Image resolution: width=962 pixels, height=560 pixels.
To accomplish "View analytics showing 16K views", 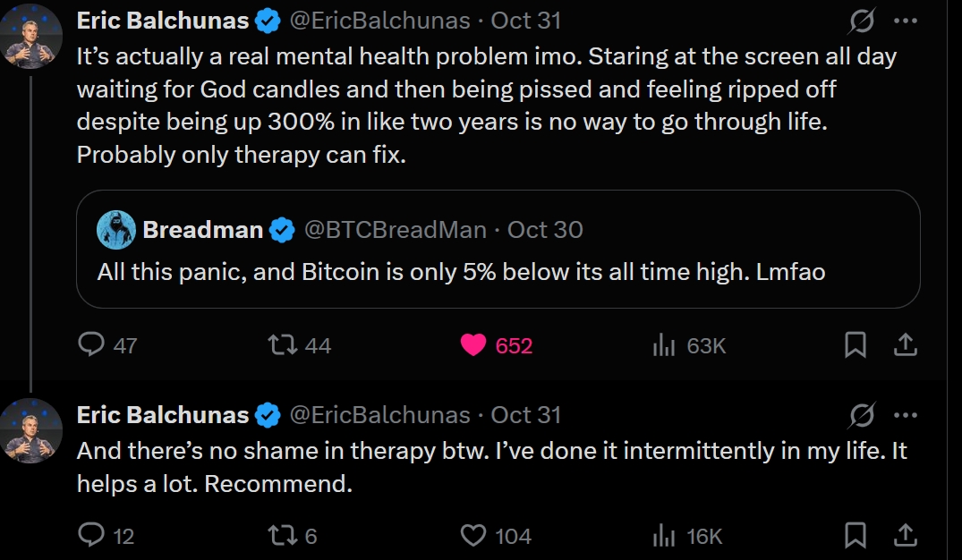I will [663, 535].
